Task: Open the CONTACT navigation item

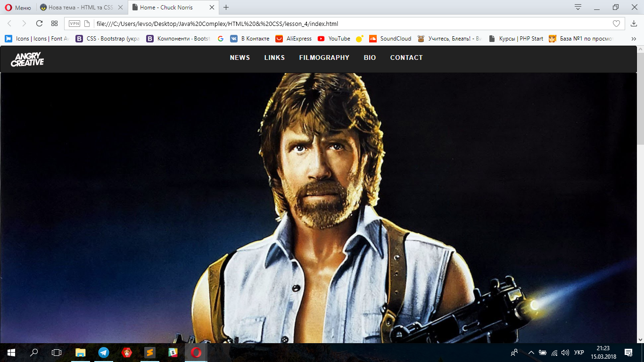Action: pos(406,58)
